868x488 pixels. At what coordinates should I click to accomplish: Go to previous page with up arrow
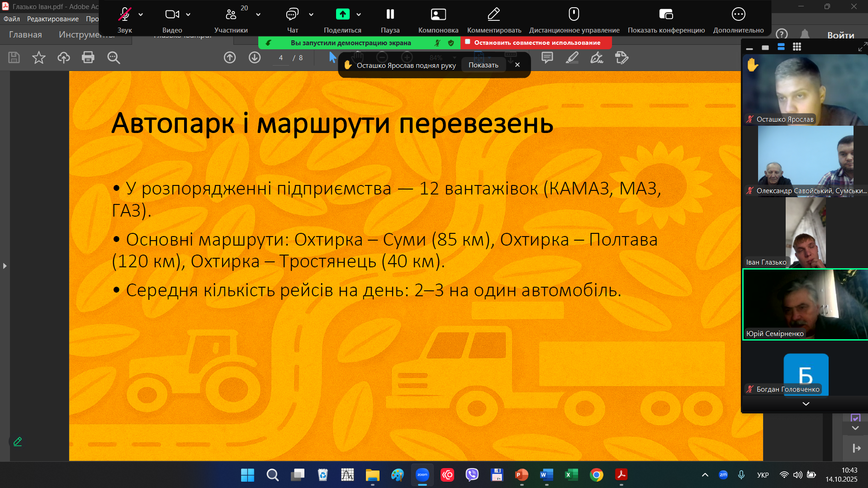(x=230, y=57)
